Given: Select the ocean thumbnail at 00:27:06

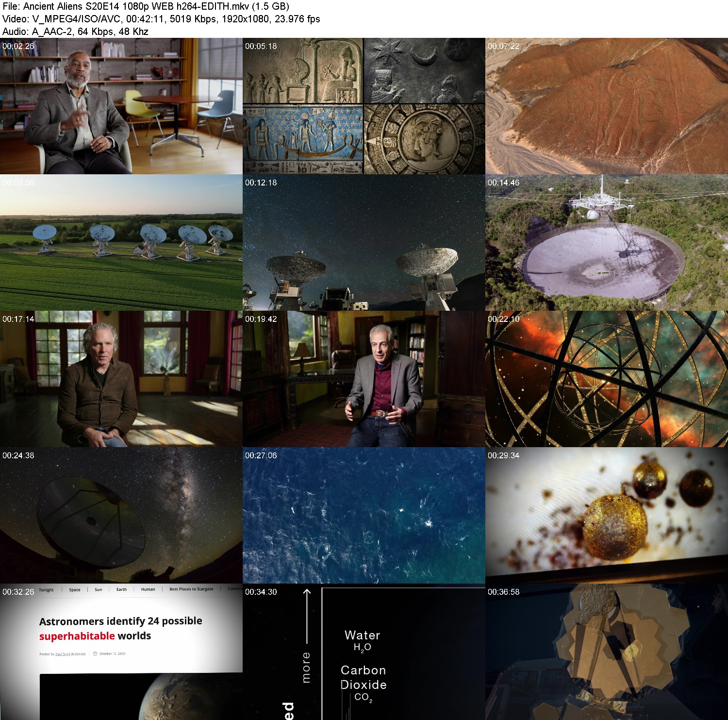Looking at the screenshot, I should coord(364,516).
